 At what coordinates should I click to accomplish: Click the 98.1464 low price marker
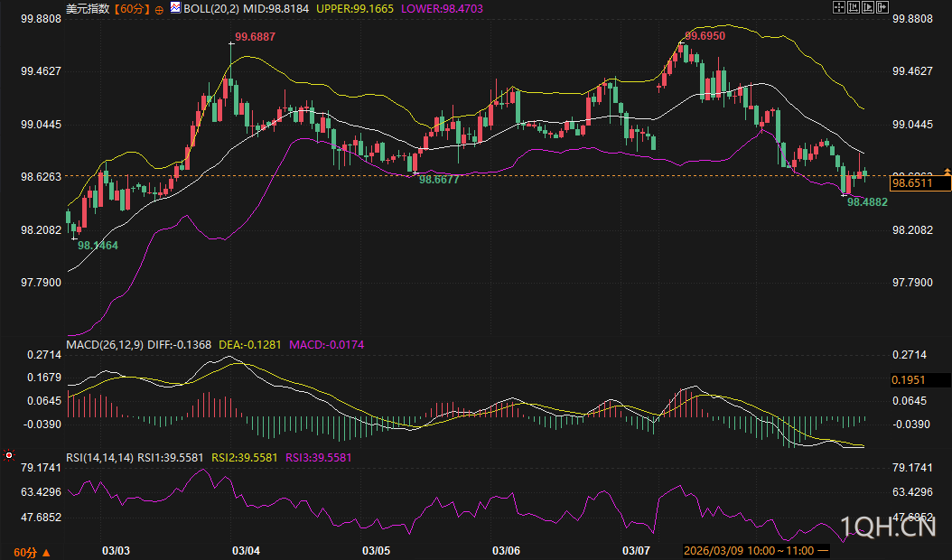[x=98, y=245]
